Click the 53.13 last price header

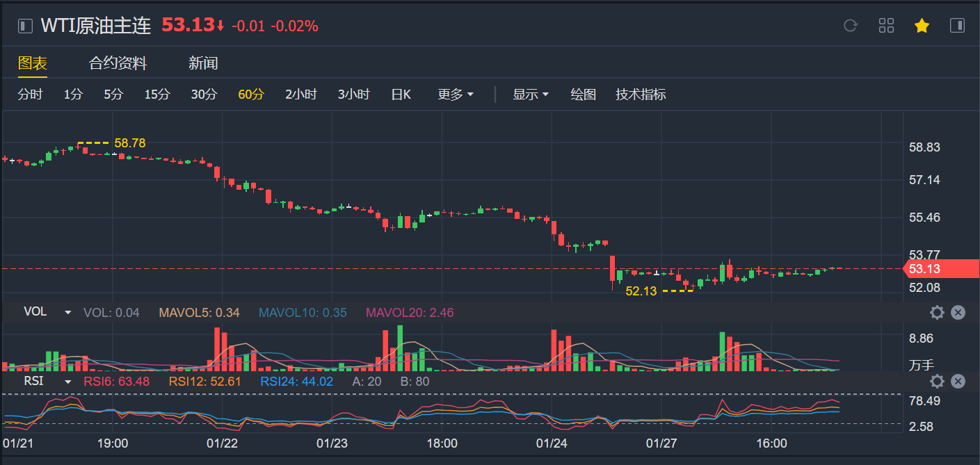[x=188, y=25]
